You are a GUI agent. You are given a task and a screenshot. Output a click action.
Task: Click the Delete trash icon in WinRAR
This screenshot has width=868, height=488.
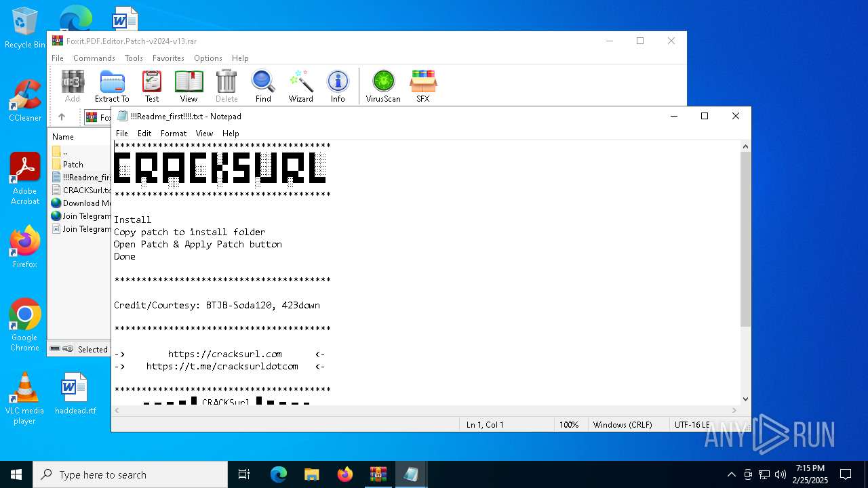click(x=226, y=86)
